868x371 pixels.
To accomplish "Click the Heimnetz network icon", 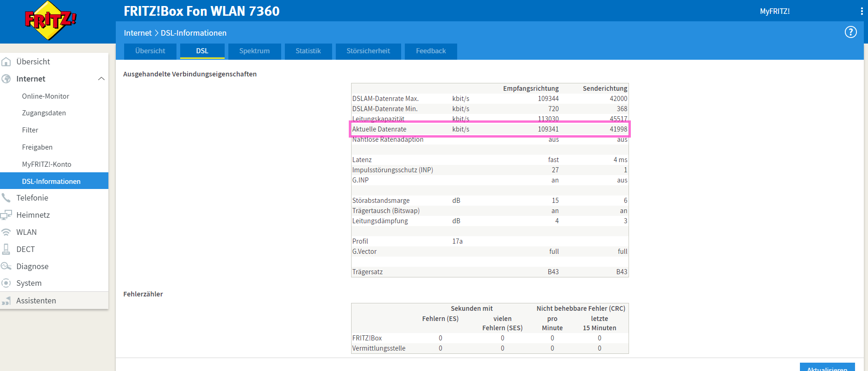I will tap(6, 215).
